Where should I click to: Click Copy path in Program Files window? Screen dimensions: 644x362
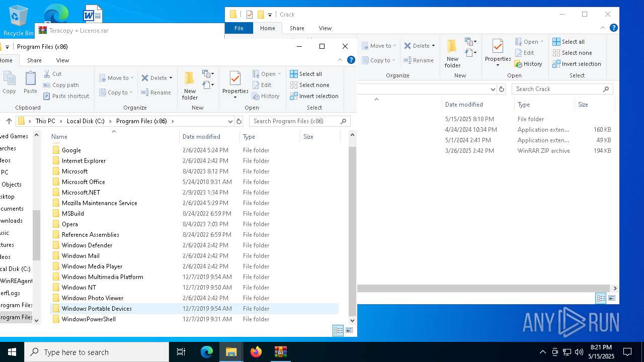(x=61, y=85)
